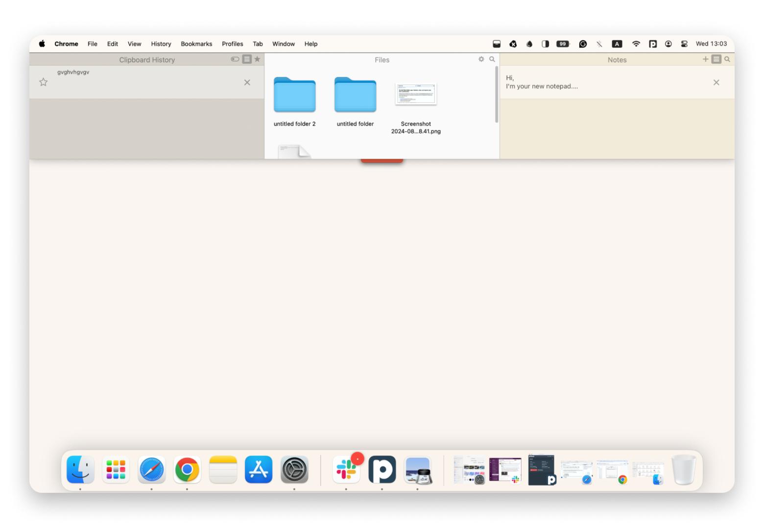
Task: Open the Profiles menu
Action: tap(232, 44)
